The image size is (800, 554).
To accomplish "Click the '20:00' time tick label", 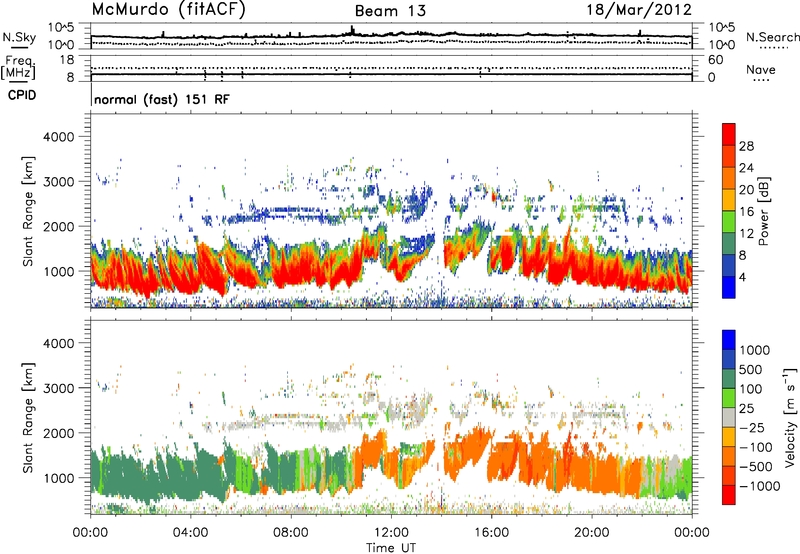I will (591, 533).
